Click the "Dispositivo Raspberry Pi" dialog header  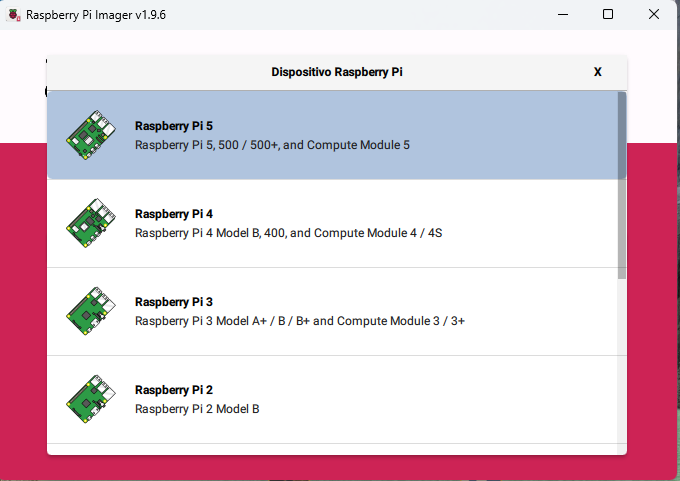337,72
